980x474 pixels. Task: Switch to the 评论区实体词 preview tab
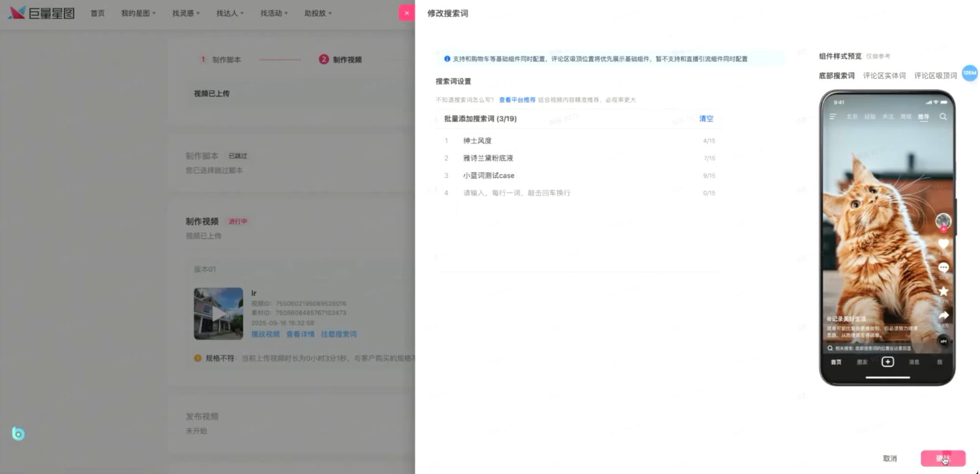click(884, 76)
